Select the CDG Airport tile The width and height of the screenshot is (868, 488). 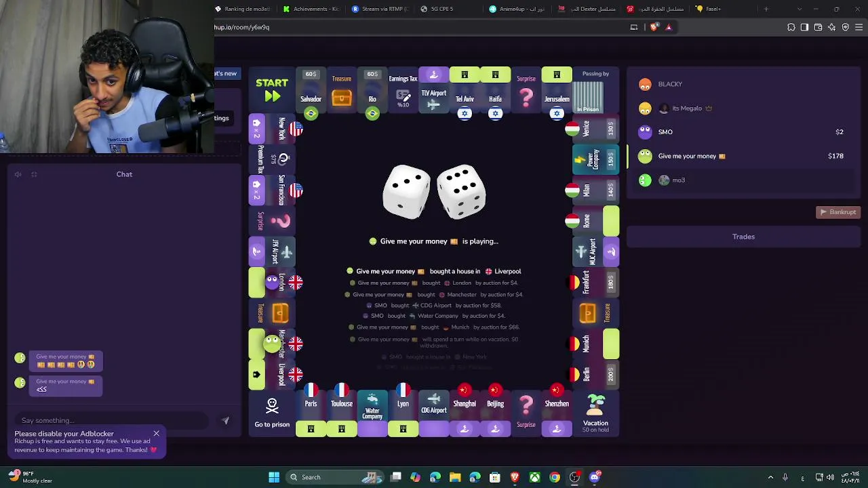434,413
